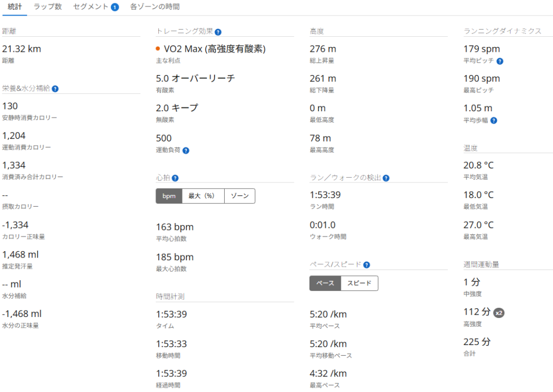
Task: Click the 運動負荷 question mark icon
Action: tap(186, 151)
